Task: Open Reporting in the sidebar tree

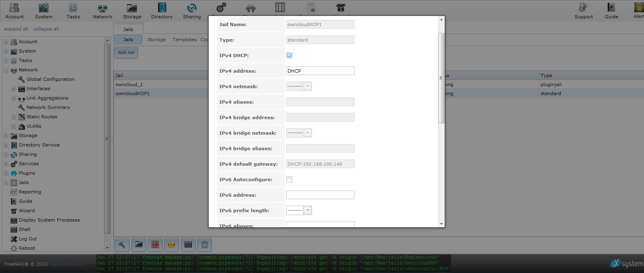Action: pyautogui.click(x=30, y=192)
